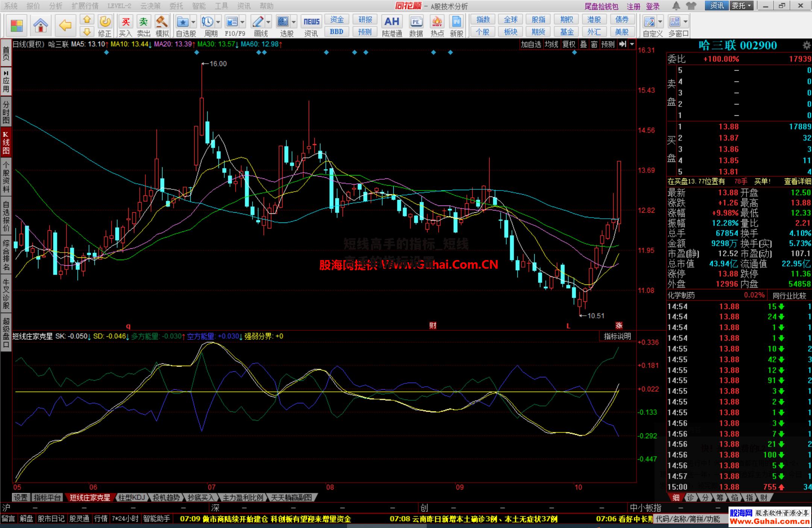Toggle 预测 forecast in chart toolbar
This screenshot has width=812, height=528.
point(608,44)
